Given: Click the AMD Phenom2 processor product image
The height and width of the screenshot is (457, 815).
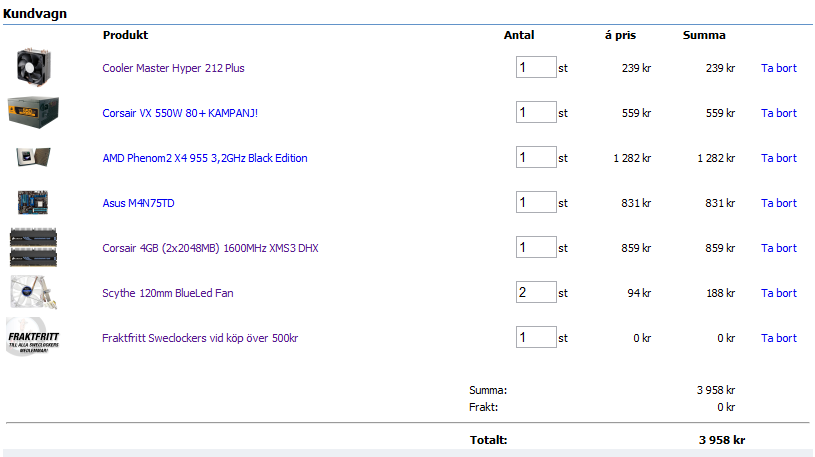Looking at the screenshot, I should pyautogui.click(x=32, y=157).
